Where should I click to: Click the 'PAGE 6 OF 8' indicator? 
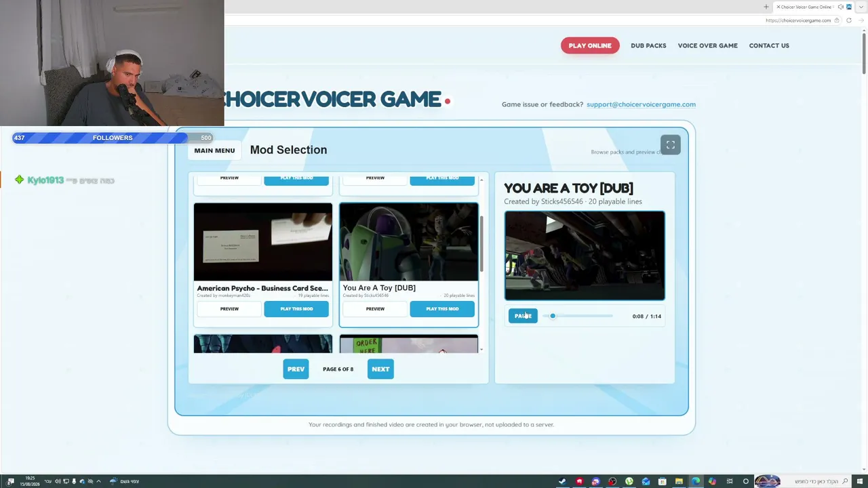(x=338, y=369)
